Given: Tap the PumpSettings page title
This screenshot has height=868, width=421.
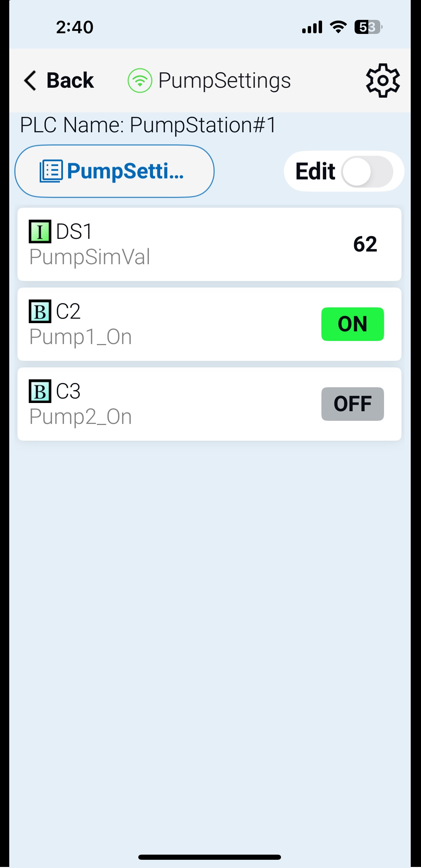Looking at the screenshot, I should 225,81.
